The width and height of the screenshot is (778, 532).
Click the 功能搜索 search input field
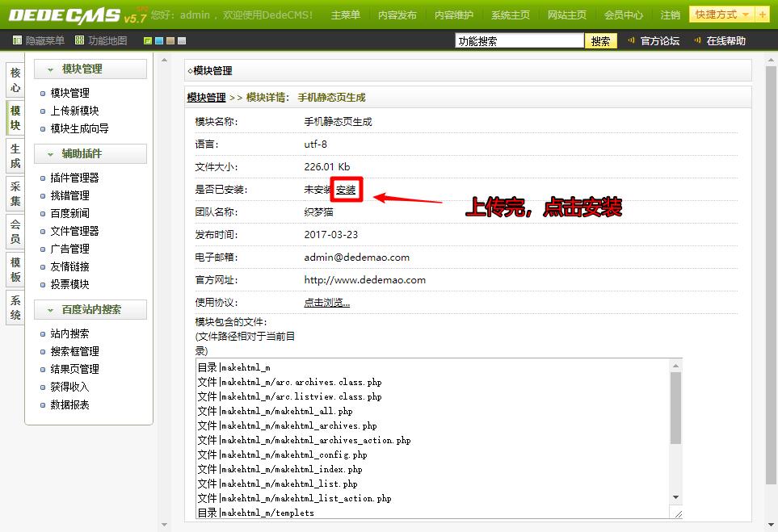coord(519,41)
